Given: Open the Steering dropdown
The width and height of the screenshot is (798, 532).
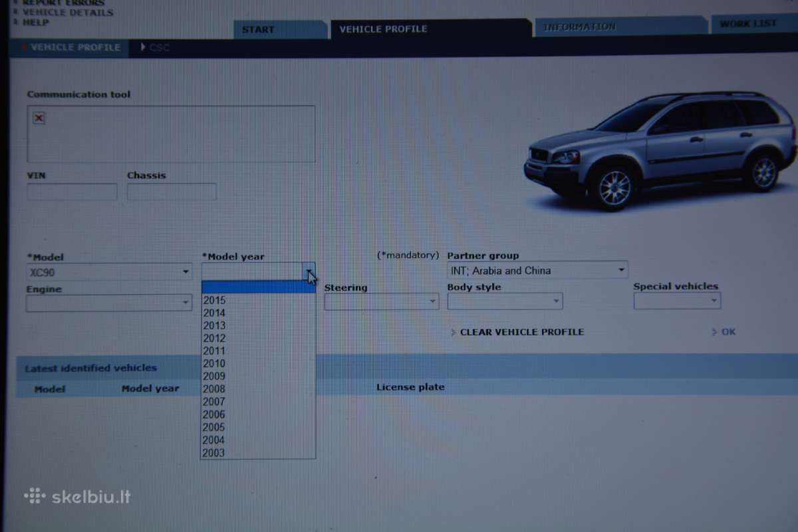Looking at the screenshot, I should click(382, 301).
